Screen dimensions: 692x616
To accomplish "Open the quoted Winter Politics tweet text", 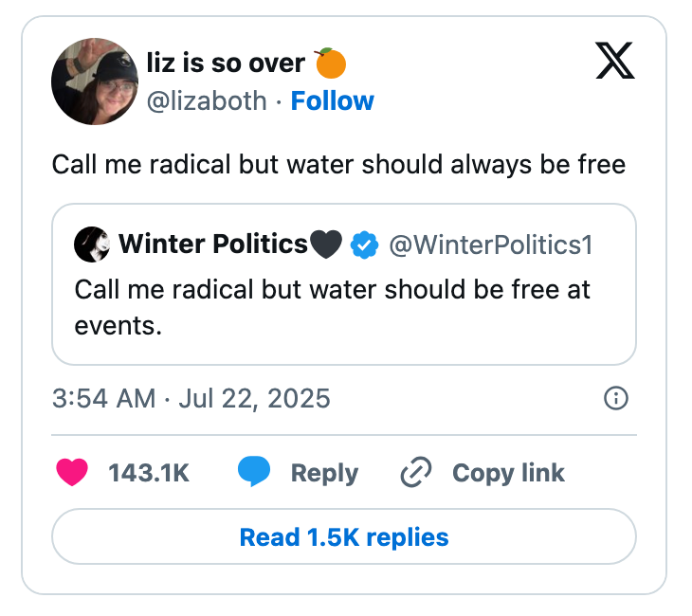I will click(332, 307).
